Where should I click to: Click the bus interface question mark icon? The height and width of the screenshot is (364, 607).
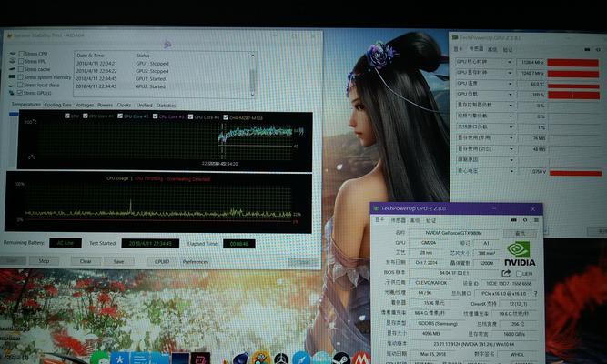(536, 294)
